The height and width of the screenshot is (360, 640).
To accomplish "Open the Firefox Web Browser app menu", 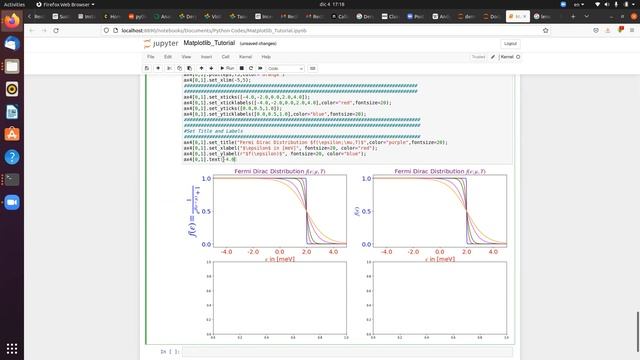I will [65, 4].
